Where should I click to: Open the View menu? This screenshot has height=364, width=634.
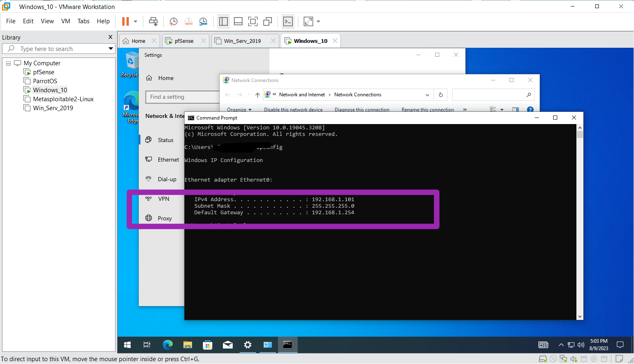47,21
